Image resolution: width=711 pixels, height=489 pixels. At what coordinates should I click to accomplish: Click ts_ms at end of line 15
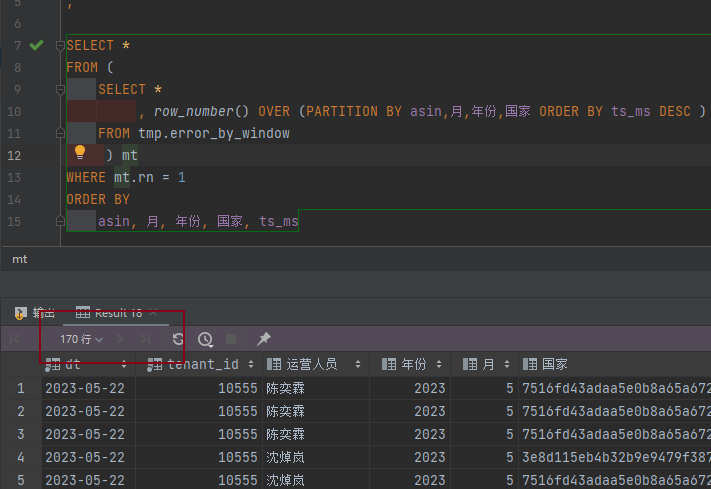[x=278, y=221]
